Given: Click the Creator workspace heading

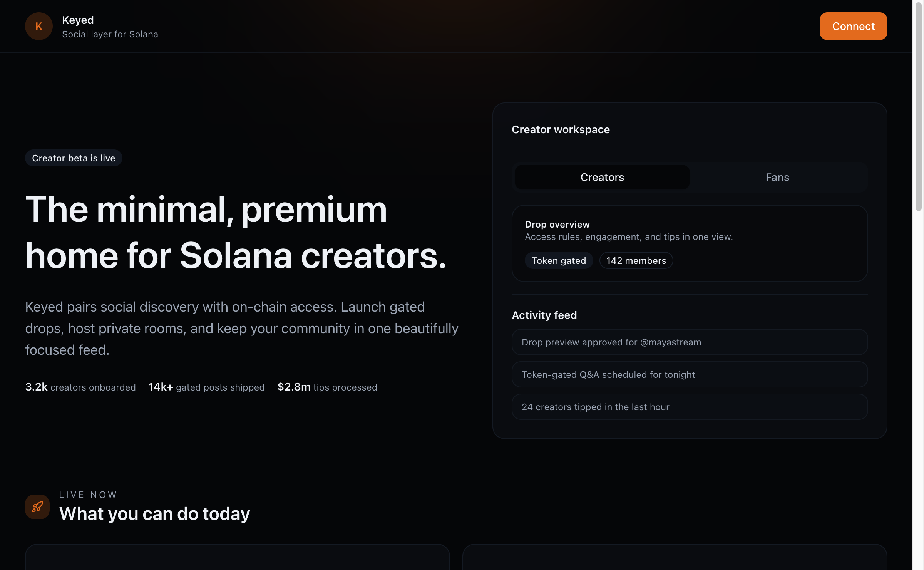Looking at the screenshot, I should pyautogui.click(x=561, y=129).
